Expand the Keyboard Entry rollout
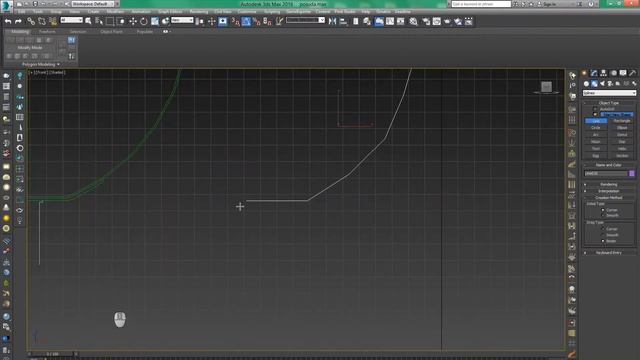 click(x=609, y=253)
